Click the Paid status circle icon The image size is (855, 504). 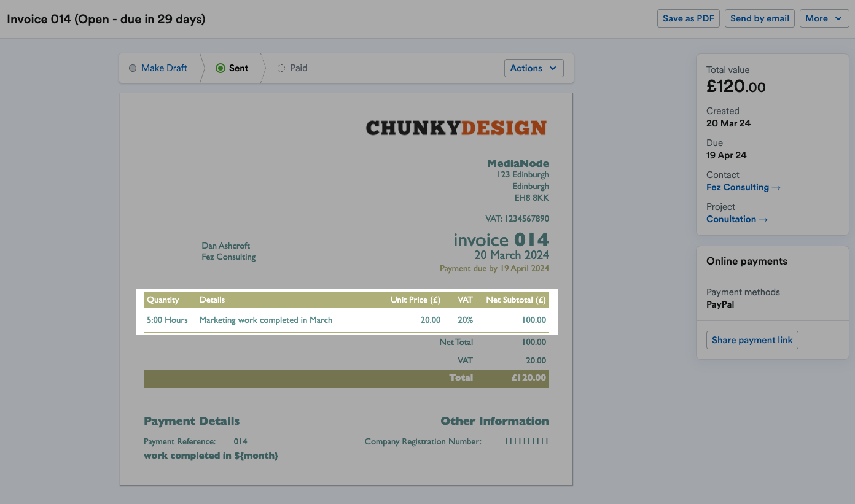[x=281, y=68]
